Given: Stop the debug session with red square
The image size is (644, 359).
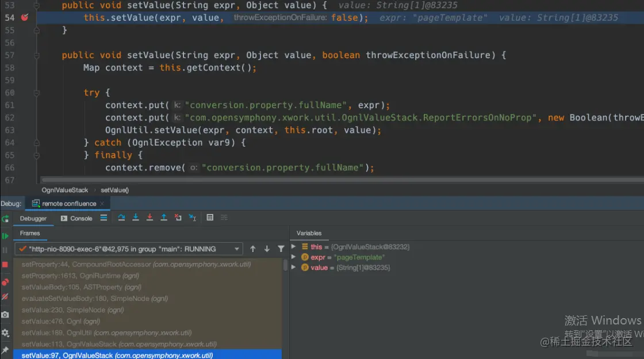Looking at the screenshot, I should (x=5, y=265).
